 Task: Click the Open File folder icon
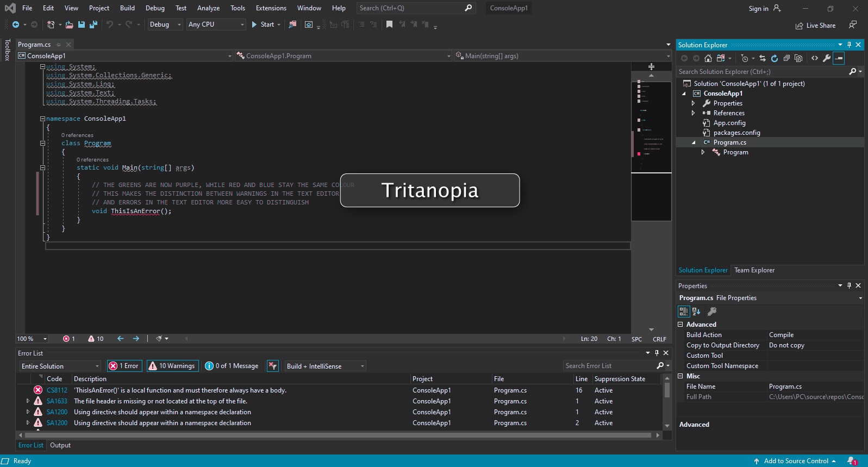(x=70, y=24)
